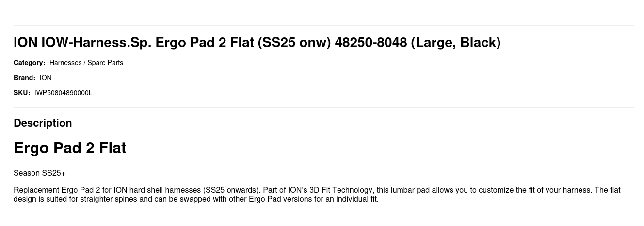Click the small broken image placeholder at top
Image resolution: width=644 pixels, height=226 pixels.
tap(324, 15)
